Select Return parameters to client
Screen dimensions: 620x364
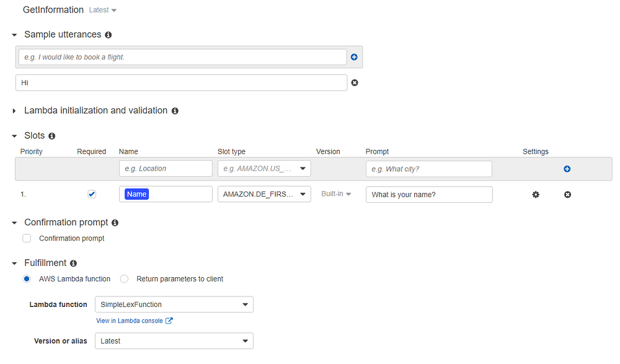(123, 278)
